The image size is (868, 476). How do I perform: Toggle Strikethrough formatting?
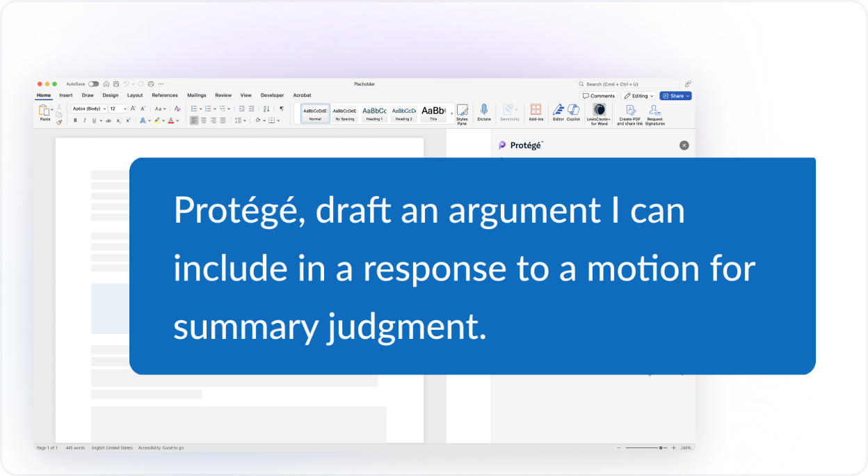click(108, 120)
